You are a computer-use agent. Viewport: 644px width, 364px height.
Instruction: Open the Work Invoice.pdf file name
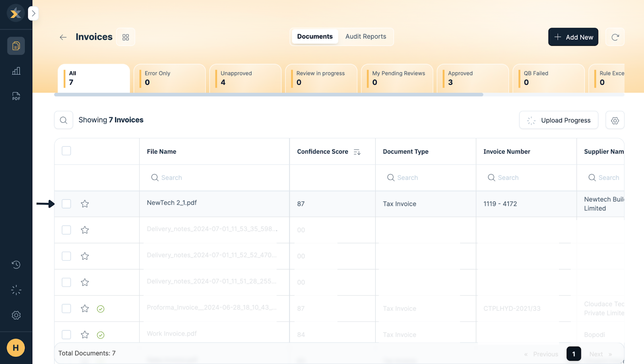pyautogui.click(x=172, y=333)
